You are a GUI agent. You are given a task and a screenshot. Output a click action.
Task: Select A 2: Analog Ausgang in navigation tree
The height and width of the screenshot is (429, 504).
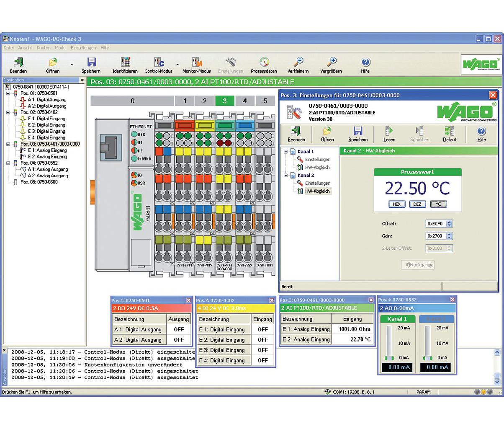click(48, 176)
